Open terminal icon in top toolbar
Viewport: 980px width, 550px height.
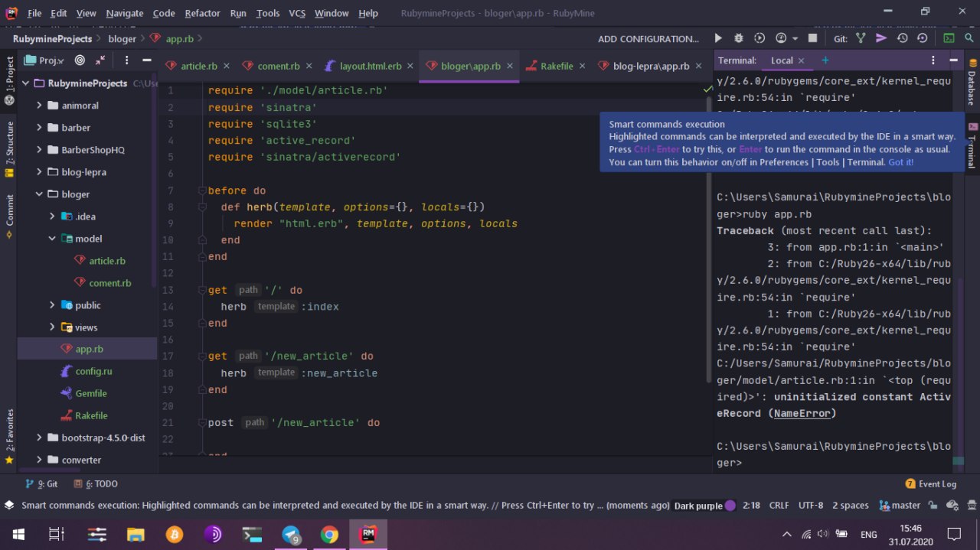click(x=949, y=38)
